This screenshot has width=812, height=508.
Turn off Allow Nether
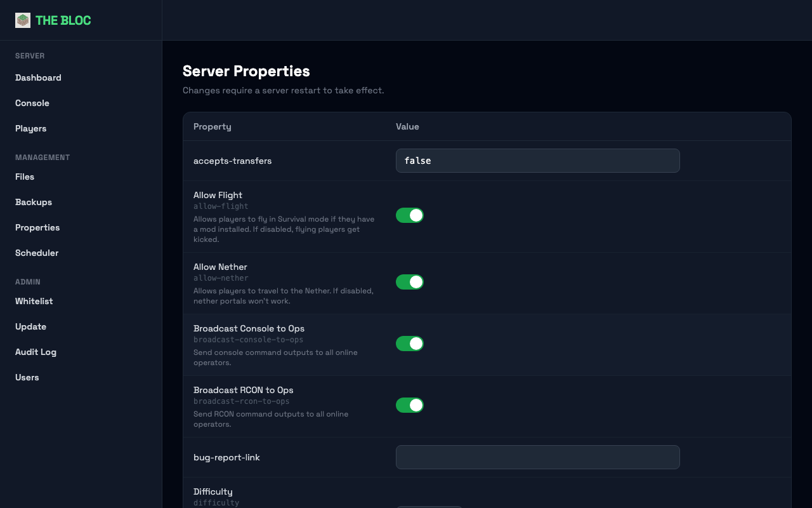(410, 281)
